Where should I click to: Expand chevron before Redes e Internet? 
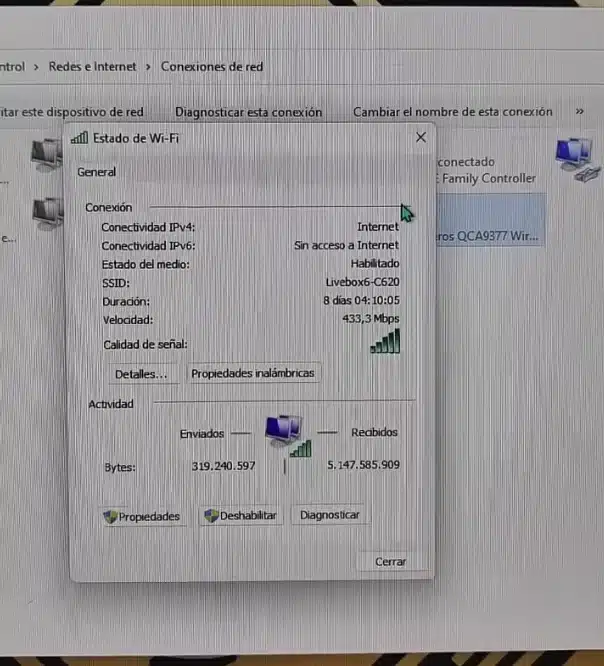[x=37, y=67]
